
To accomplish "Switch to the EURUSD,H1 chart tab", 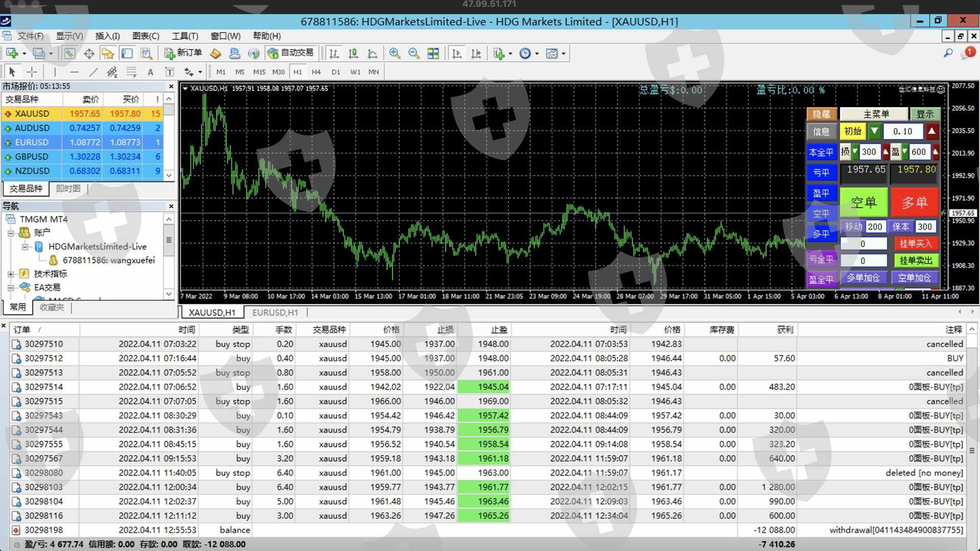I will (x=275, y=312).
